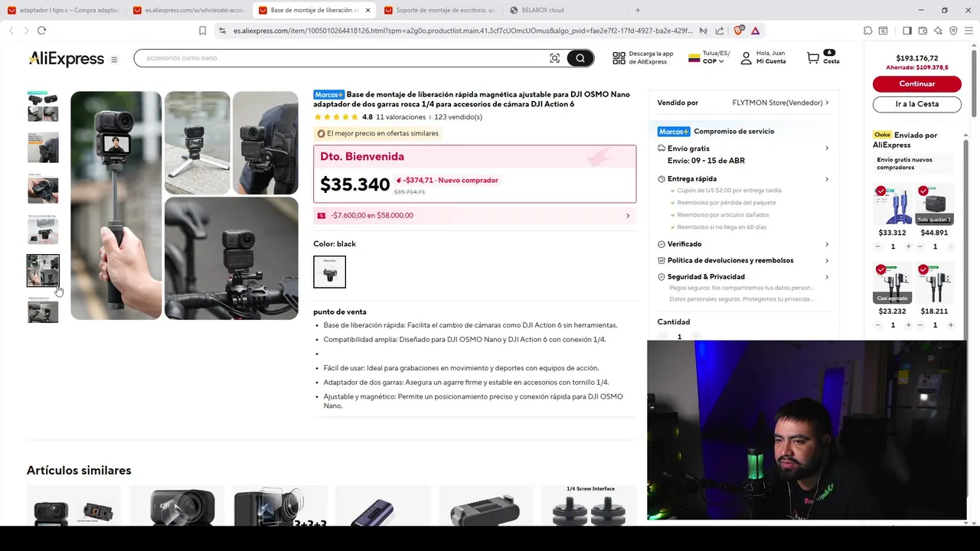Select the first product thumbnail in gallery strip
The image size is (980, 551).
(x=43, y=106)
